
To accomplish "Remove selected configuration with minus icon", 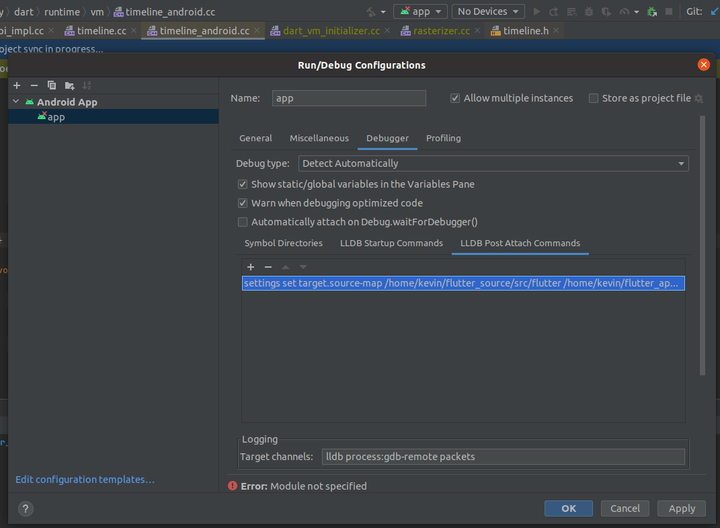I will (34, 86).
